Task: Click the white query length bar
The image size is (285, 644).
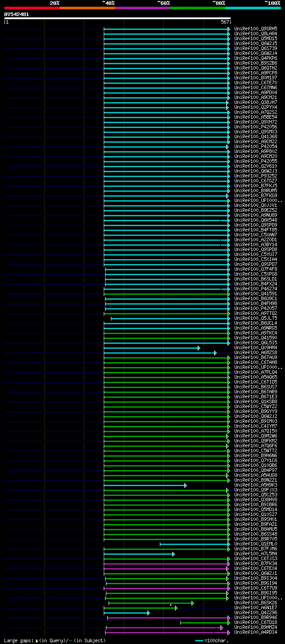Action: click(x=118, y=18)
